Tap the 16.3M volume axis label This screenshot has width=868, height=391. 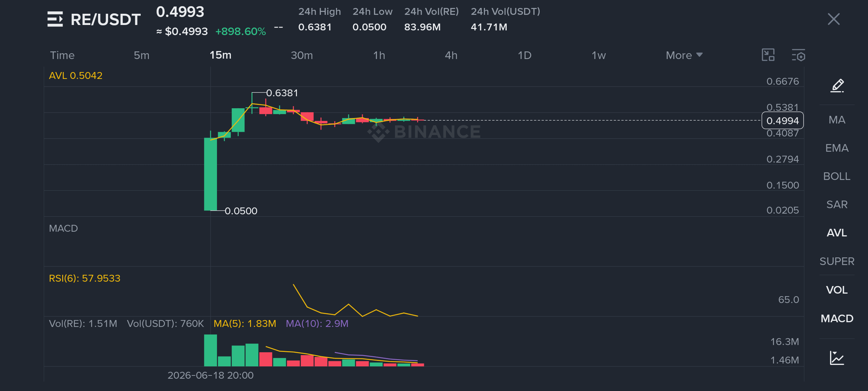tap(784, 342)
